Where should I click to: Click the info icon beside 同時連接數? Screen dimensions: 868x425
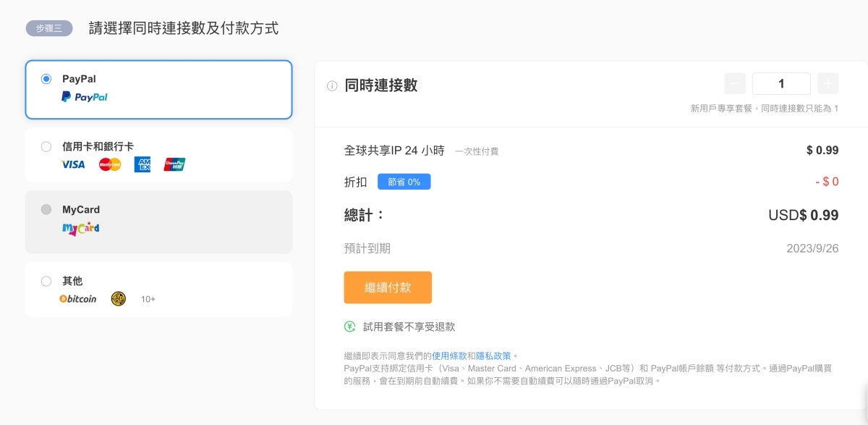332,86
